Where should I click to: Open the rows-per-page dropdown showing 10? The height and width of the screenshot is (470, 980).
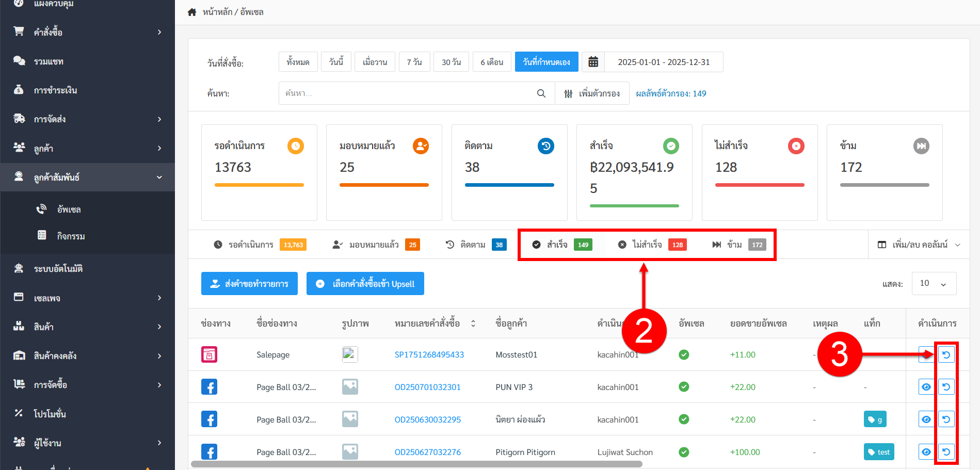(x=934, y=284)
